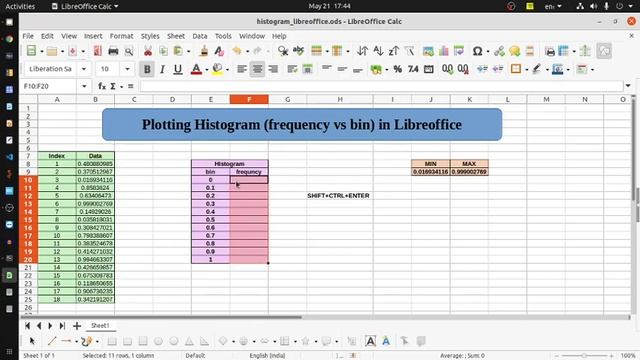Click the Sum sigma button
This screenshot has height=360, width=640.
(x=113, y=86)
